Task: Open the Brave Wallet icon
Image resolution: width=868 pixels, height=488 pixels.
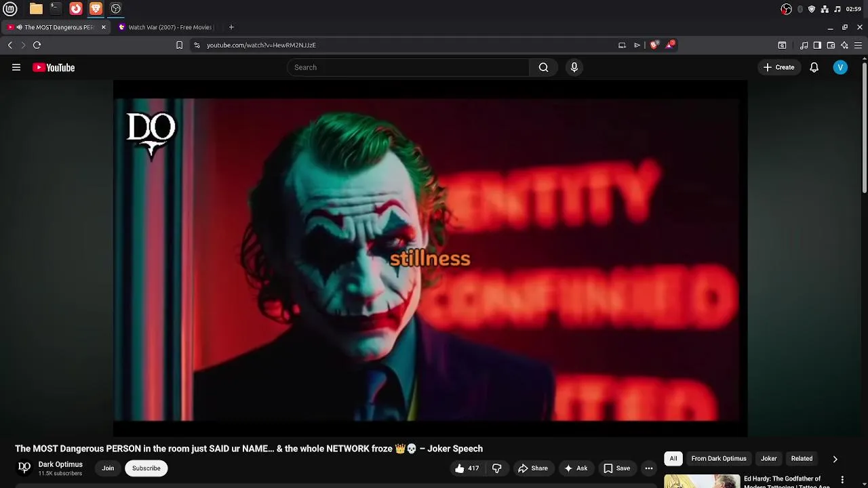Action: 831,45
